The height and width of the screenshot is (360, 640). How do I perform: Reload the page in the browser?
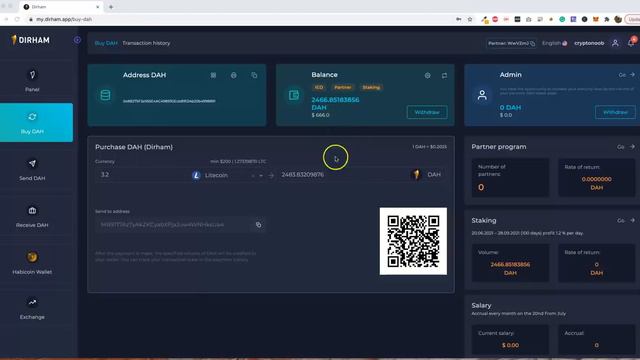click(17, 19)
